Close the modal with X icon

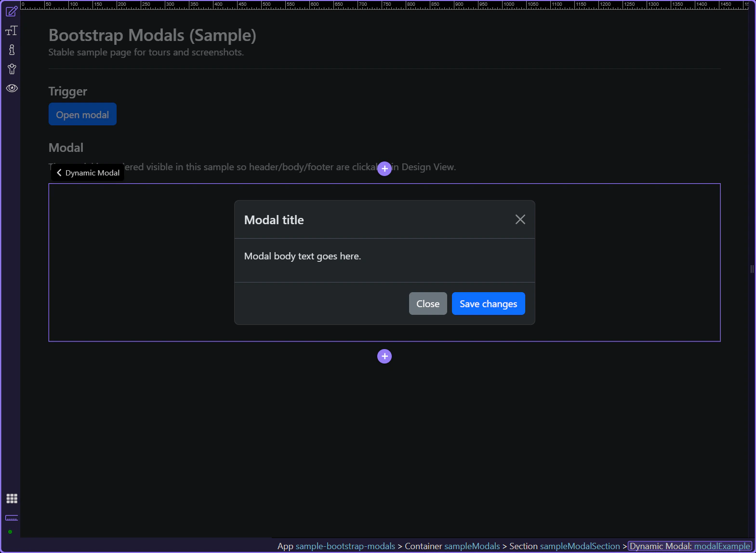(x=520, y=219)
